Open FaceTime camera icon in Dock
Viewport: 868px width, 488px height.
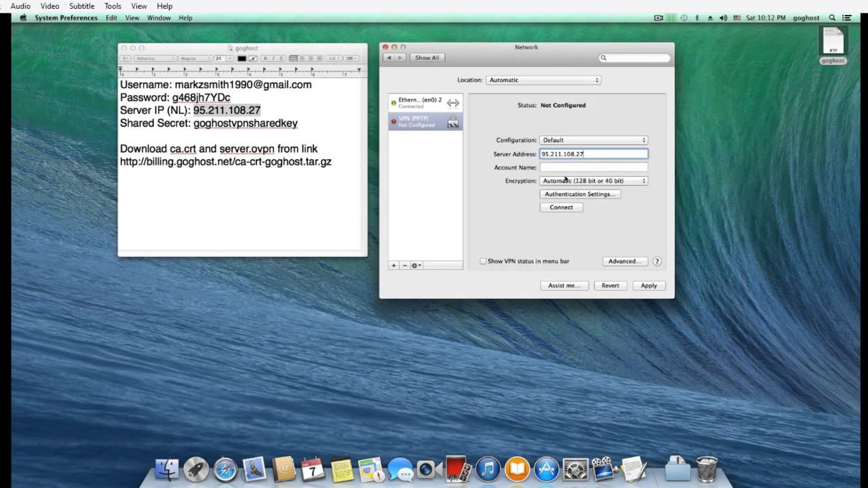click(428, 470)
